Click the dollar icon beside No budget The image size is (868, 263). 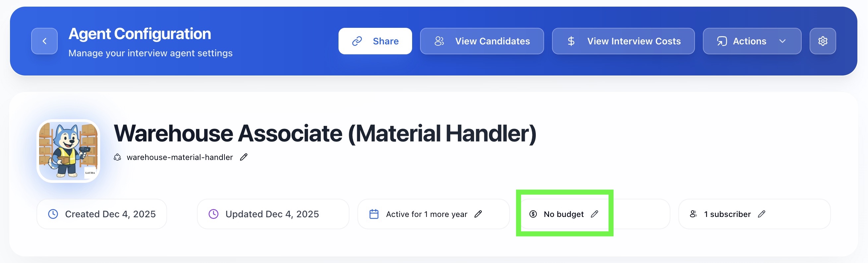tap(533, 214)
